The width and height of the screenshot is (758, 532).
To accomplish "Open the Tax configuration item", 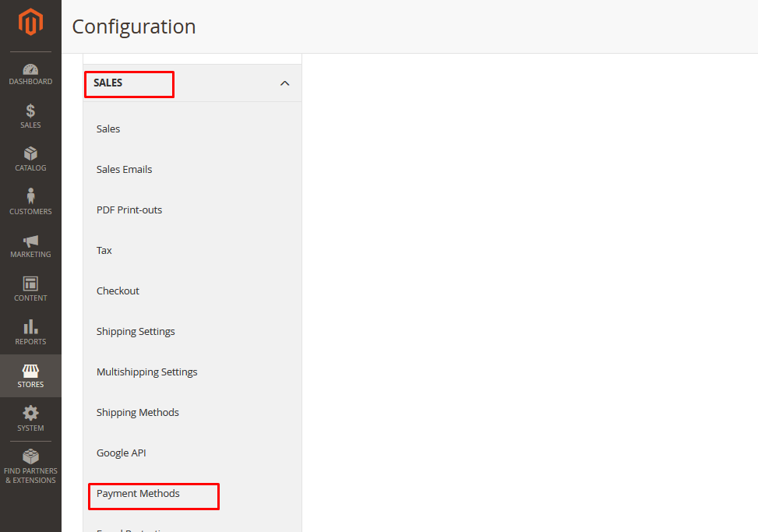I will [x=104, y=251].
